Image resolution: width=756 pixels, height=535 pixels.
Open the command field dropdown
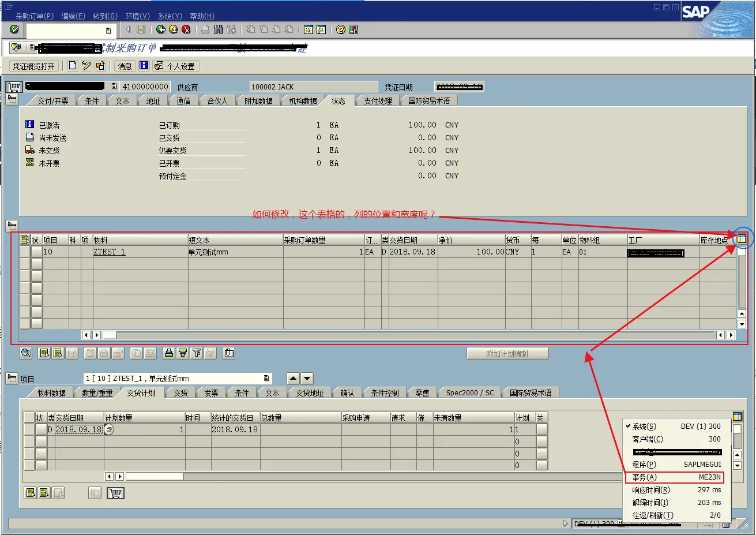(108, 30)
